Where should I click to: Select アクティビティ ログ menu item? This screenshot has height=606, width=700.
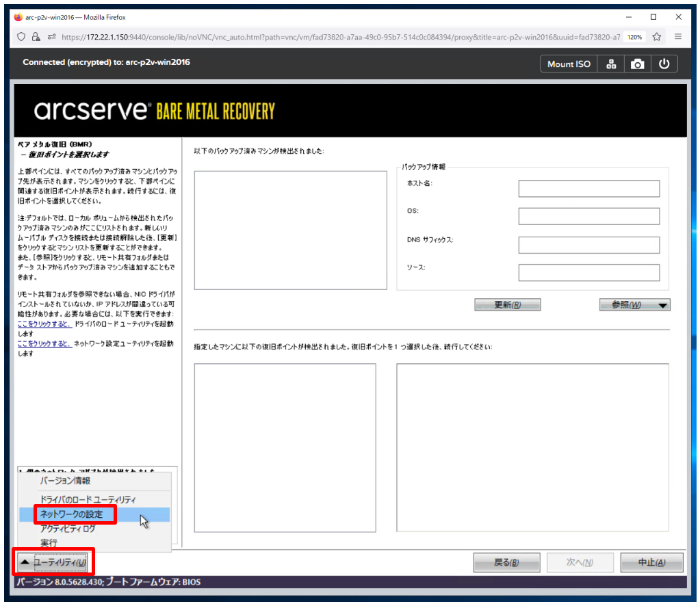[68, 529]
